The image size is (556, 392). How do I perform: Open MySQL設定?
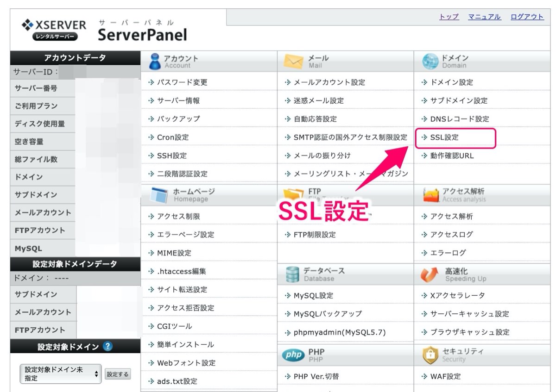[313, 295]
